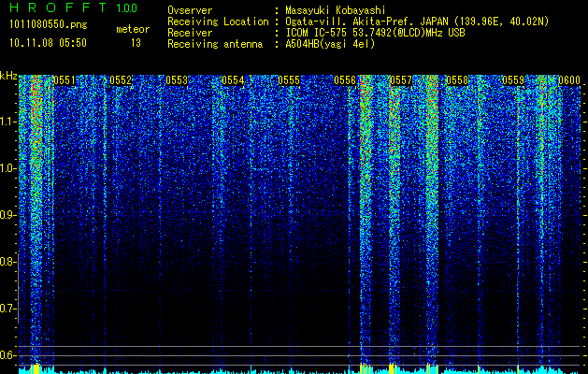Click the 0559 time marker

point(513,80)
